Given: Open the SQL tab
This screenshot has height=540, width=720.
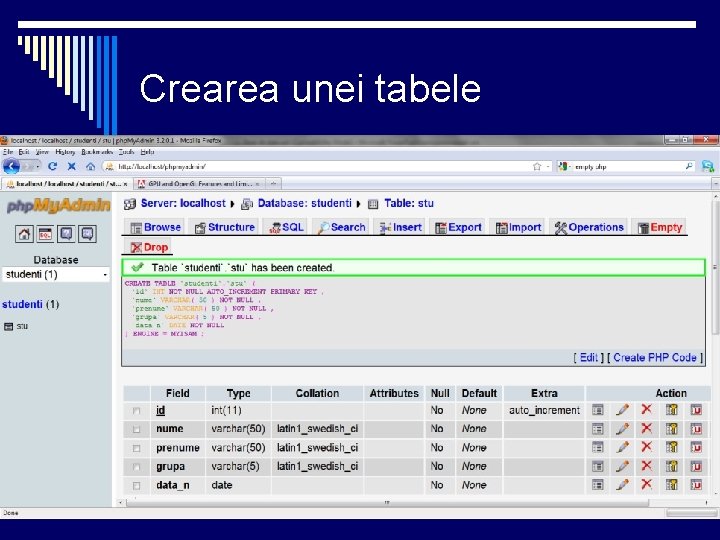Looking at the screenshot, I should pyautogui.click(x=287, y=227).
